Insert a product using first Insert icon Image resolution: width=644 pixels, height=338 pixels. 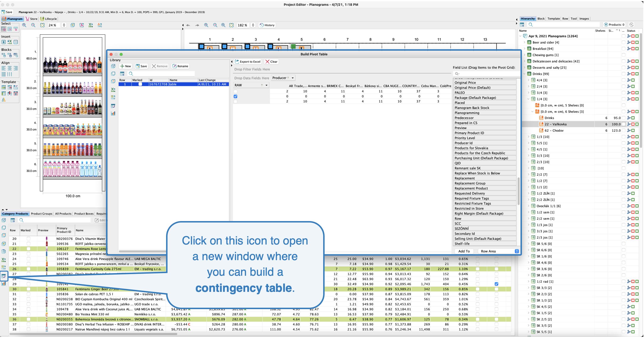click(4, 42)
